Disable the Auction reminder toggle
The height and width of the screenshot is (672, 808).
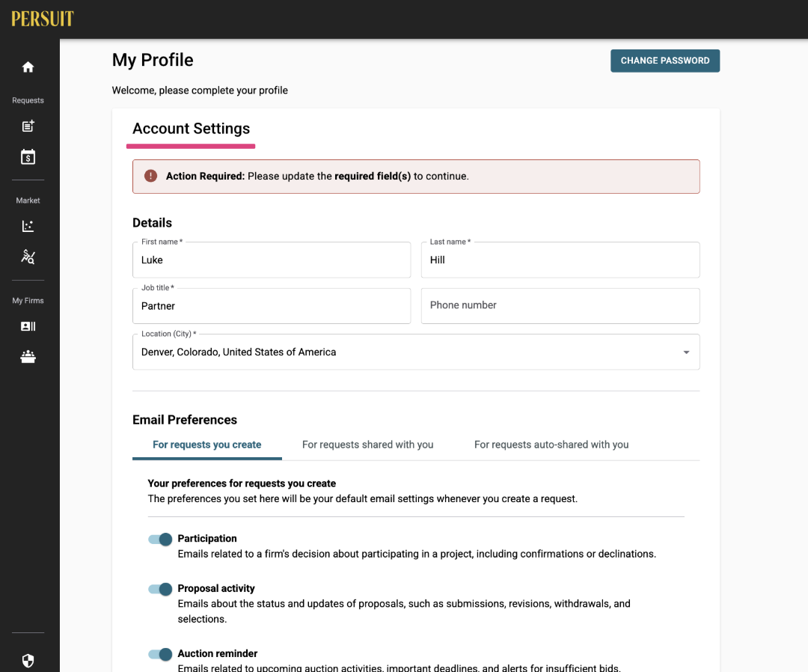tap(159, 654)
